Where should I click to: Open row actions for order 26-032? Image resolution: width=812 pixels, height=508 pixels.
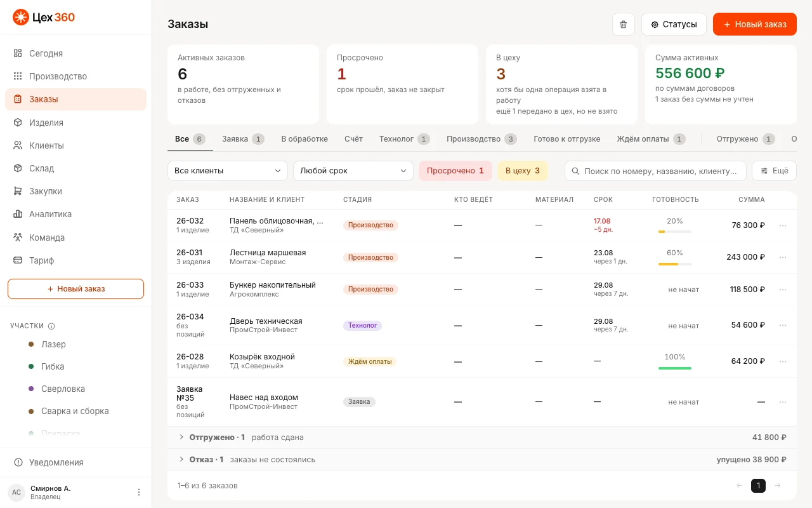[783, 225]
